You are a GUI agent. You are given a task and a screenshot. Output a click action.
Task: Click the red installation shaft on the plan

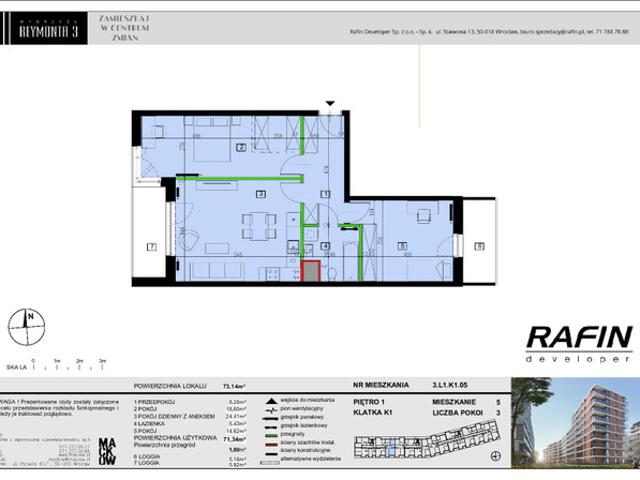(x=310, y=271)
